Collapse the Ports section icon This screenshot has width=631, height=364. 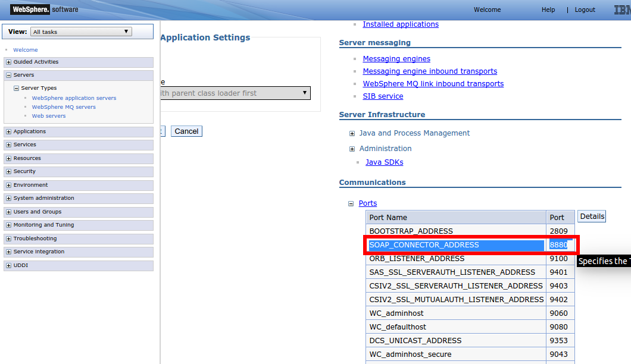click(x=351, y=203)
